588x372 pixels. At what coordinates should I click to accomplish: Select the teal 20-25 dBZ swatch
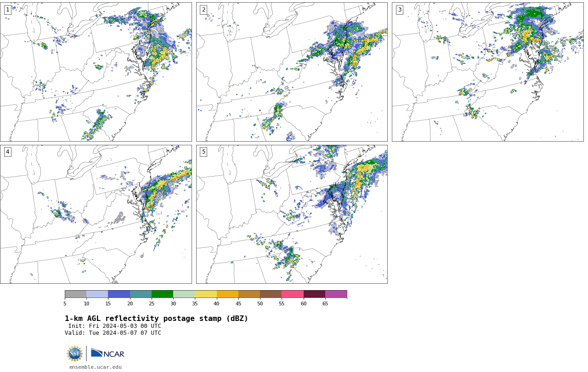[141, 294]
